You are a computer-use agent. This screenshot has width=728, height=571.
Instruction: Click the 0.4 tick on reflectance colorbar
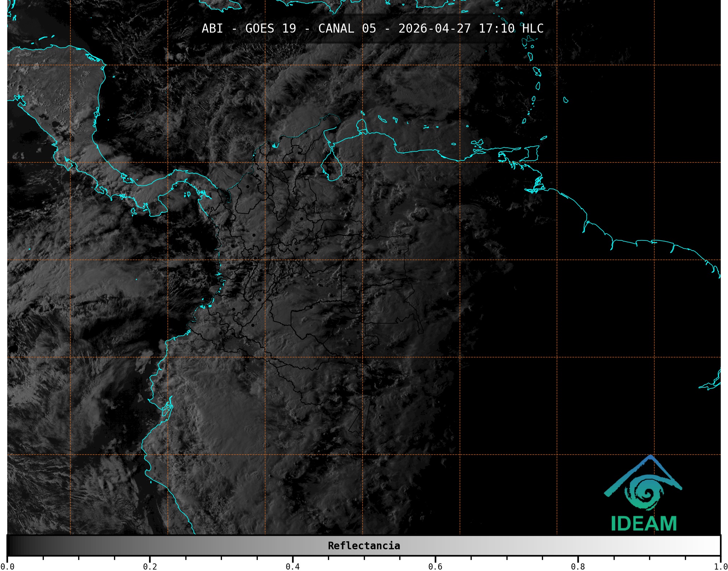(293, 566)
